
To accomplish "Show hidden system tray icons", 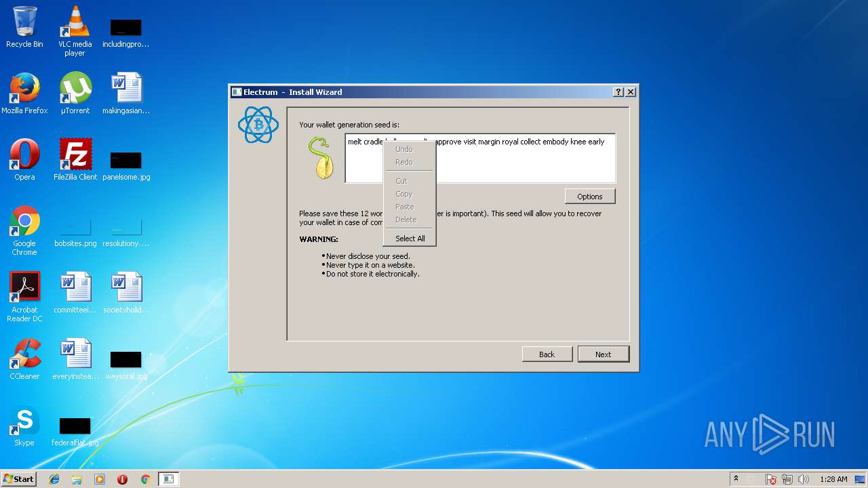I will pyautogui.click(x=736, y=479).
